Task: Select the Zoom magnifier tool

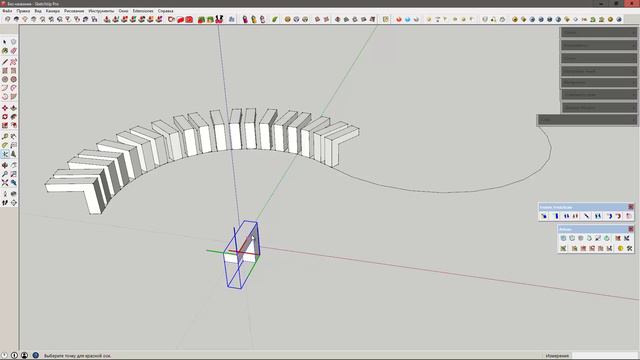Action: pos(5,174)
